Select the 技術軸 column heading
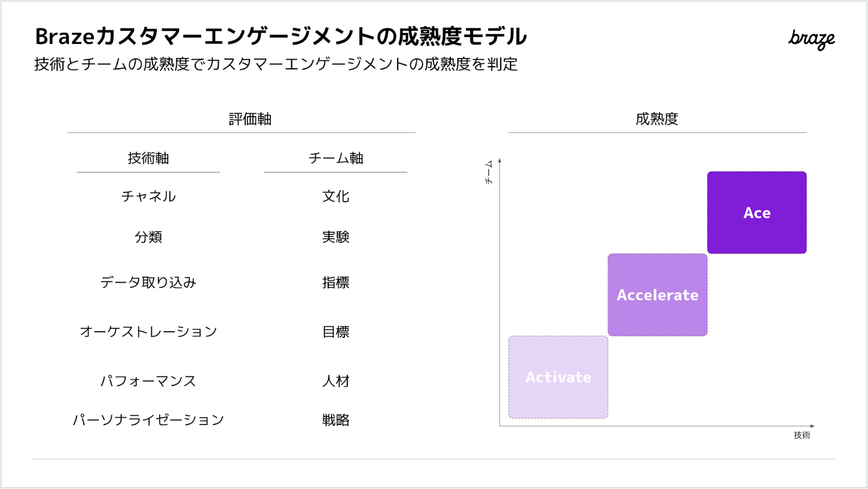The height and width of the screenshot is (489, 868). (148, 158)
